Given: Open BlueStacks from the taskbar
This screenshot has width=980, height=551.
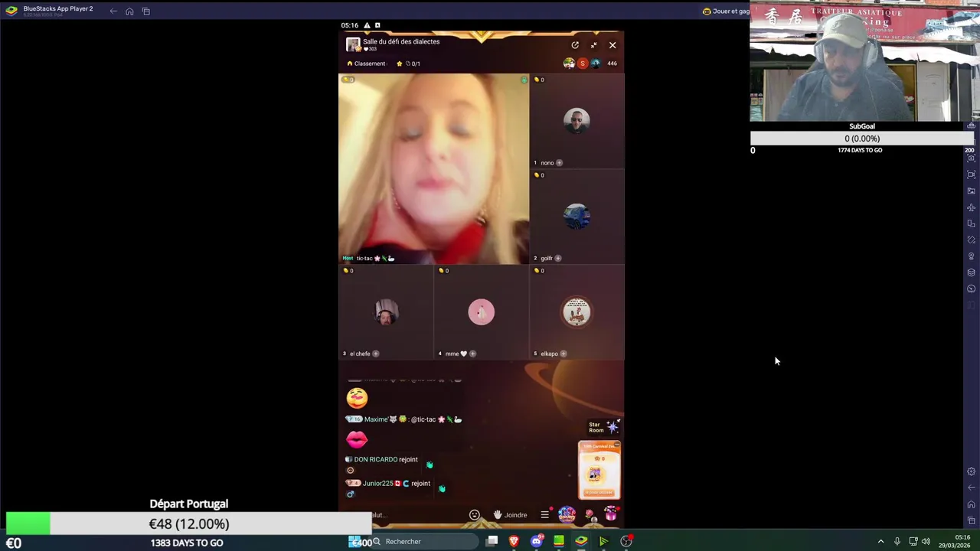Looking at the screenshot, I should [x=581, y=542].
